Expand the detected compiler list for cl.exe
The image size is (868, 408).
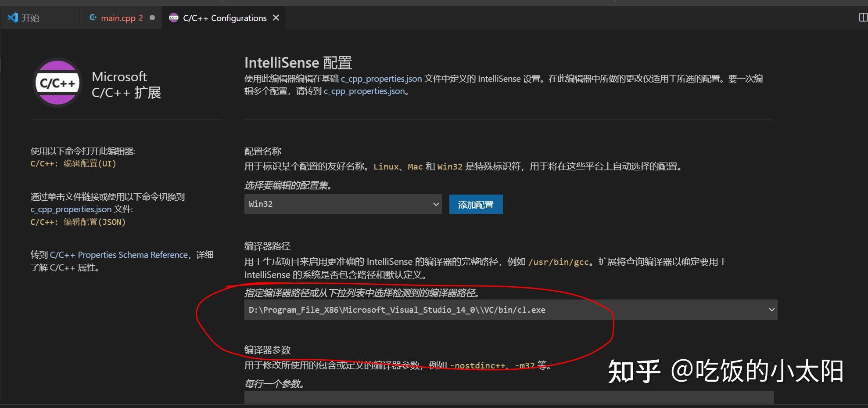pos(771,310)
